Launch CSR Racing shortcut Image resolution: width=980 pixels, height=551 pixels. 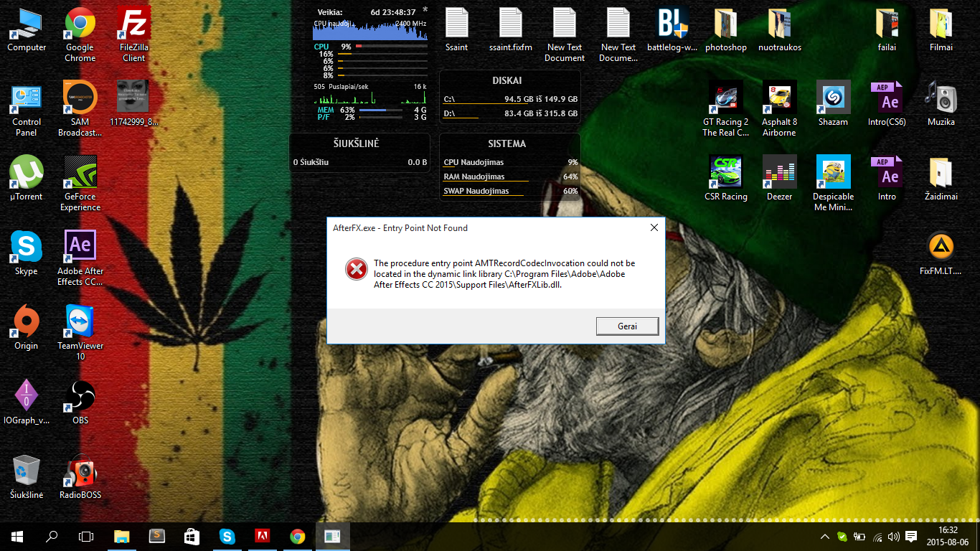726,179
